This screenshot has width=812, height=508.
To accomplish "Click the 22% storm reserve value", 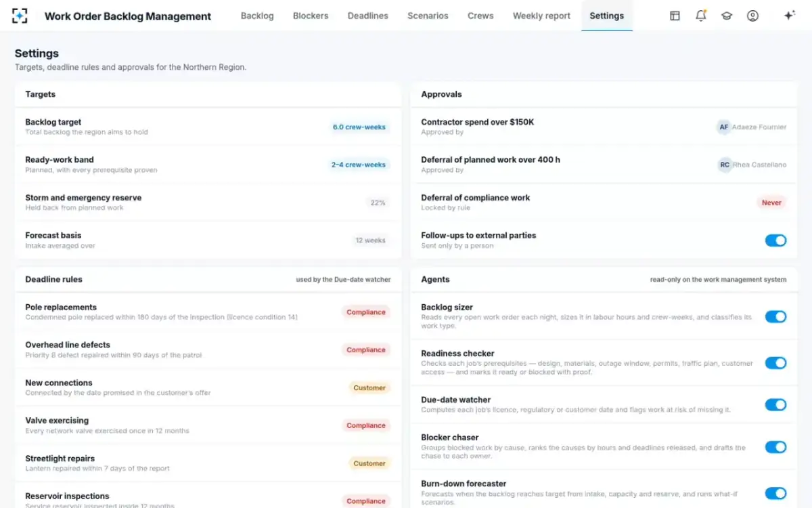I will coord(378,203).
